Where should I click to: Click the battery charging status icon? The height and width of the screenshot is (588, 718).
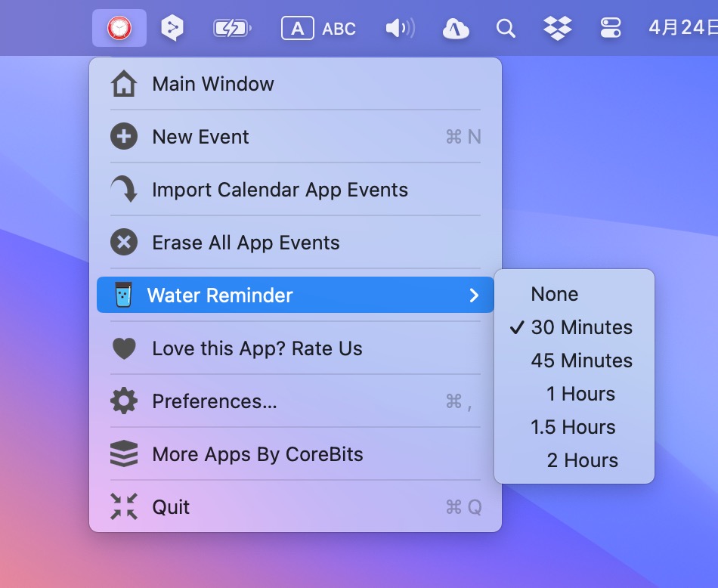pyautogui.click(x=231, y=28)
